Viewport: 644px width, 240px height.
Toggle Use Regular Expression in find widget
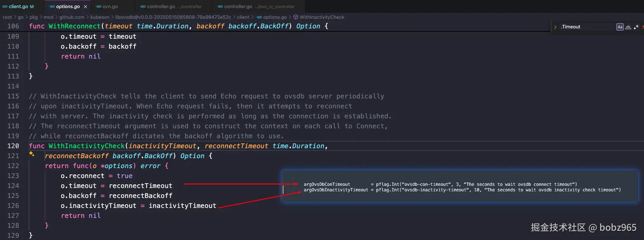click(x=636, y=27)
